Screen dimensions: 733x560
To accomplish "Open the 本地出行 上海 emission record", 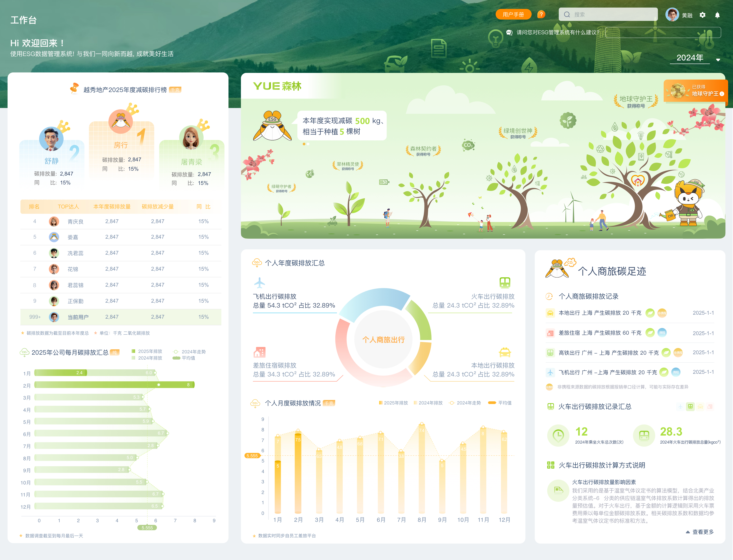I will coord(600,313).
